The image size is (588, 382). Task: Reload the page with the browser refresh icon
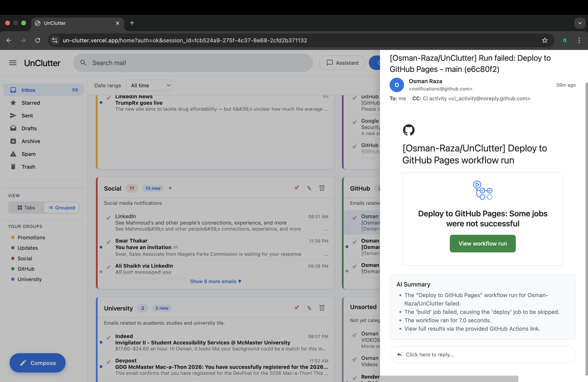[38, 40]
